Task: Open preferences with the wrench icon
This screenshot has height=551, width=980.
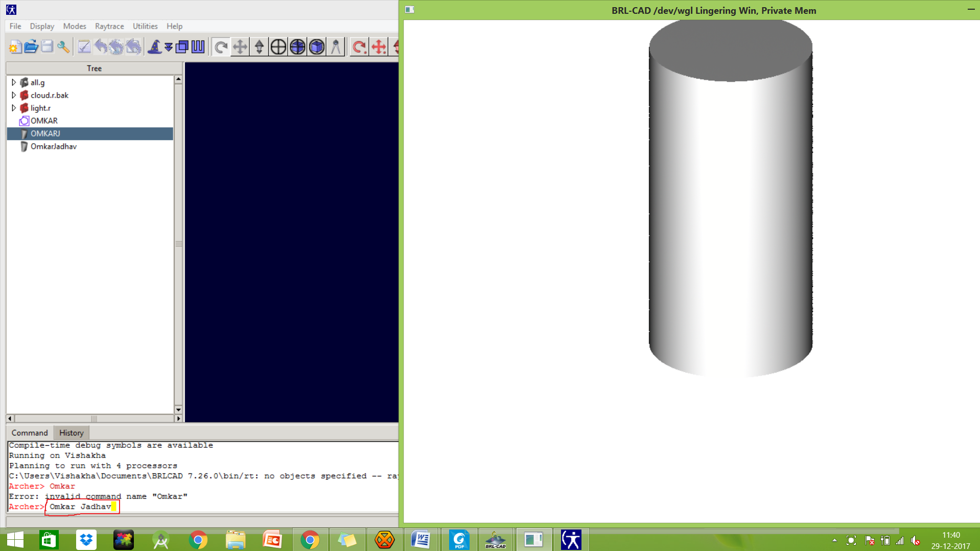Action: tap(63, 47)
